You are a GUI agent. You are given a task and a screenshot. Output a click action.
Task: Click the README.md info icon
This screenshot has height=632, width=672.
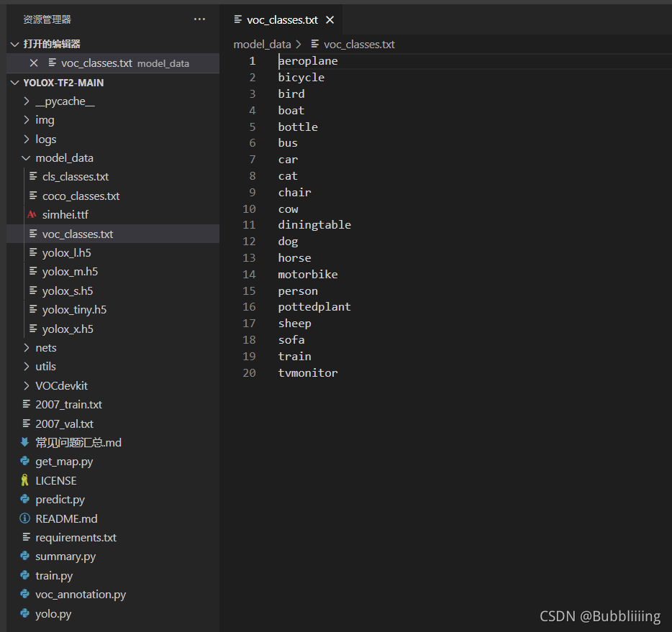(25, 518)
